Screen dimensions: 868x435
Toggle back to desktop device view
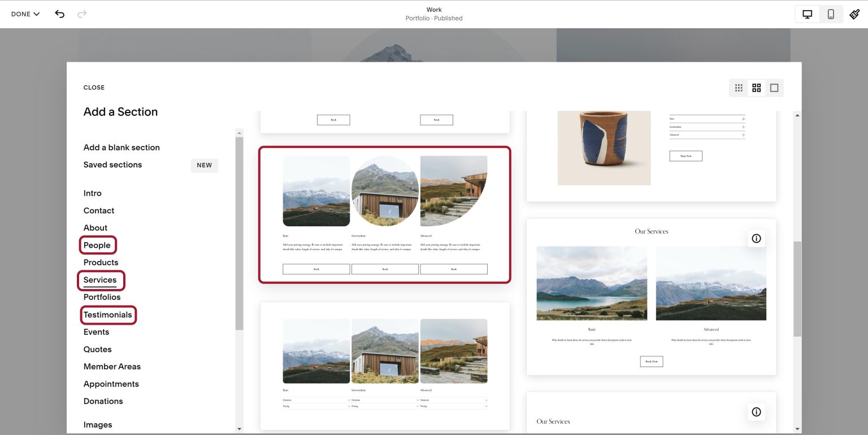pos(807,14)
